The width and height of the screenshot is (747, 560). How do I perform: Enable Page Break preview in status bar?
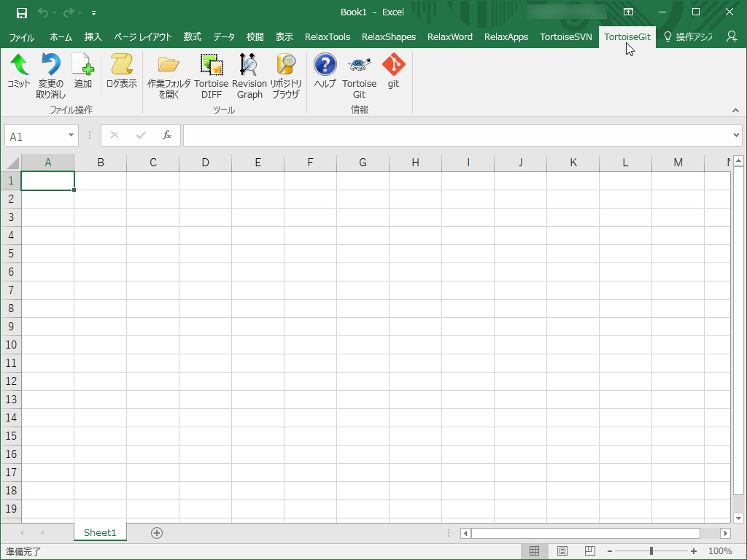point(589,551)
